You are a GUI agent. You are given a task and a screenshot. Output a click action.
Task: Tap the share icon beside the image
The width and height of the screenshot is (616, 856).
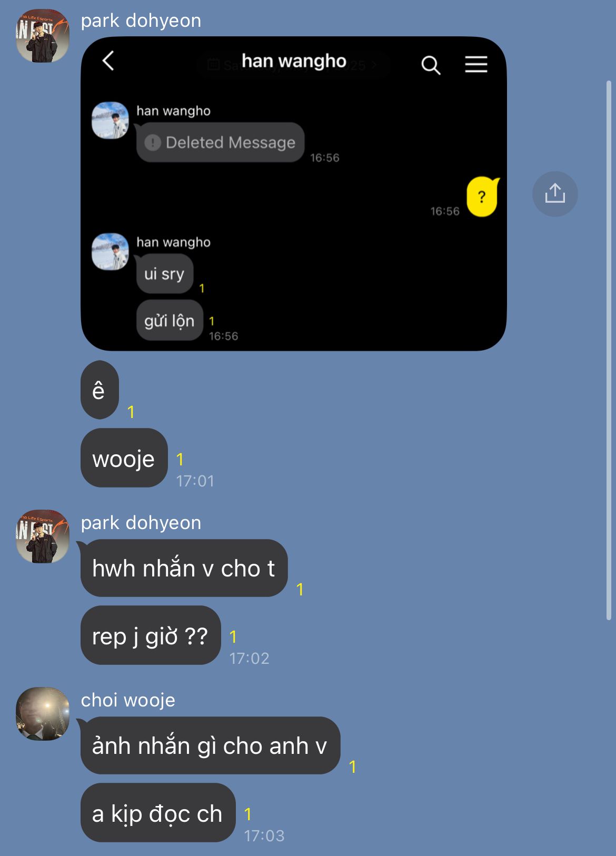tap(555, 194)
